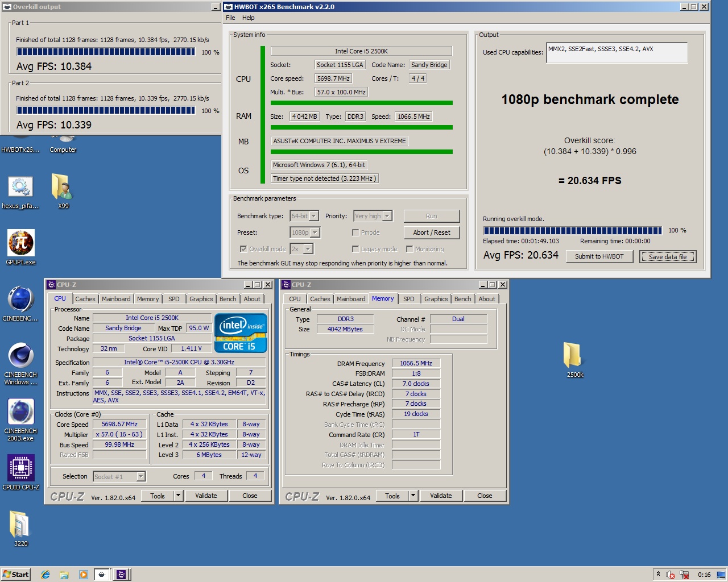Open the Socket #1 selection dropdown

119,477
